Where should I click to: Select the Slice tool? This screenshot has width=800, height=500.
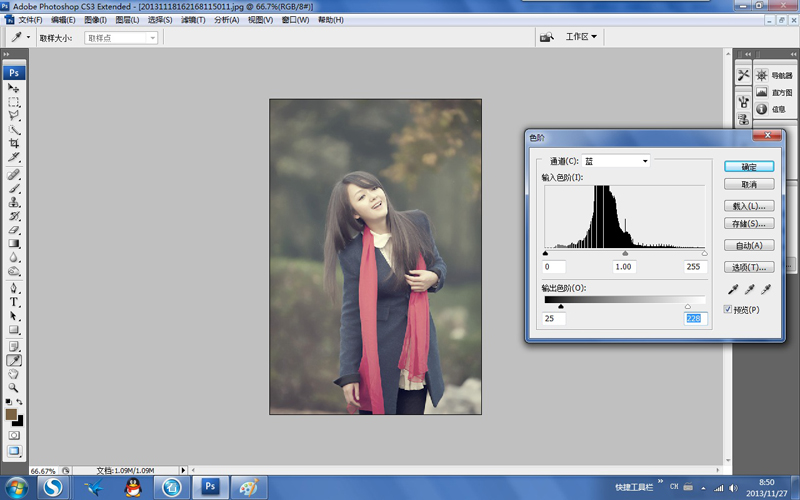(x=13, y=157)
